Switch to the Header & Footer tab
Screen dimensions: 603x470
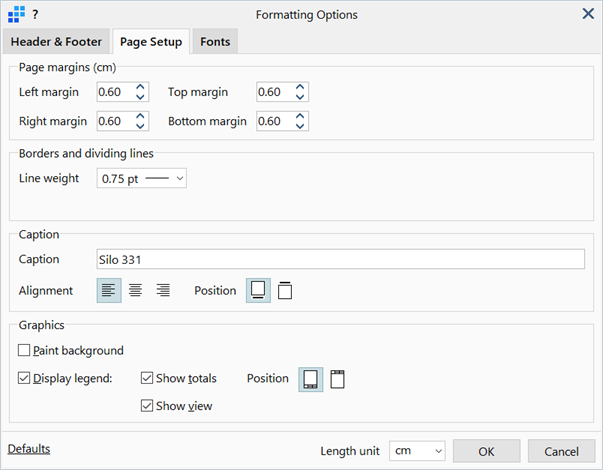click(56, 42)
